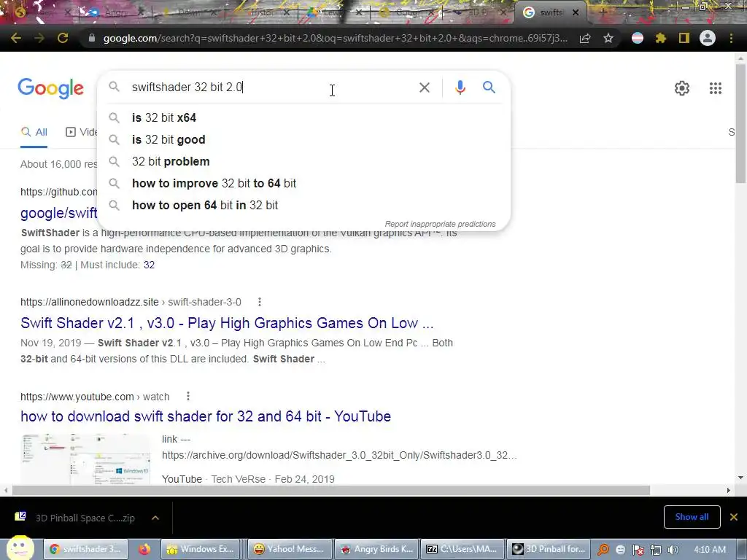Close the downloads bar
Screen dimensions: 747x560
tap(734, 517)
